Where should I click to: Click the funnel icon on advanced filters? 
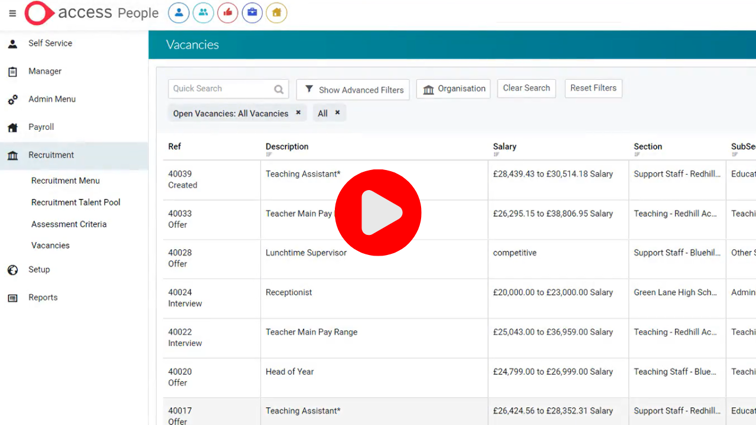[x=309, y=89]
